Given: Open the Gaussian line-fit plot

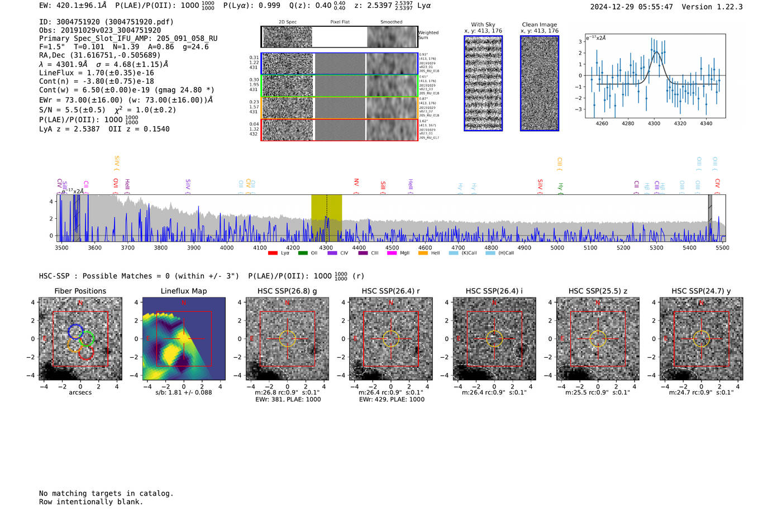Looking at the screenshot, I should tap(655, 76).
